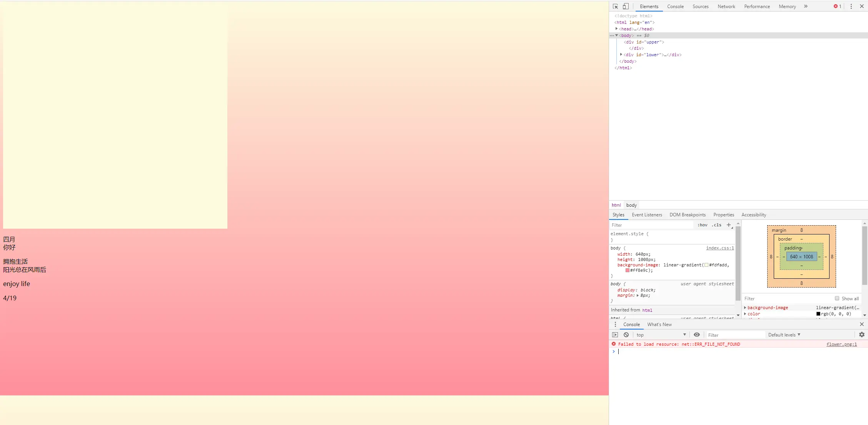Open the flower.png:1 error link
The image size is (868, 425).
841,344
